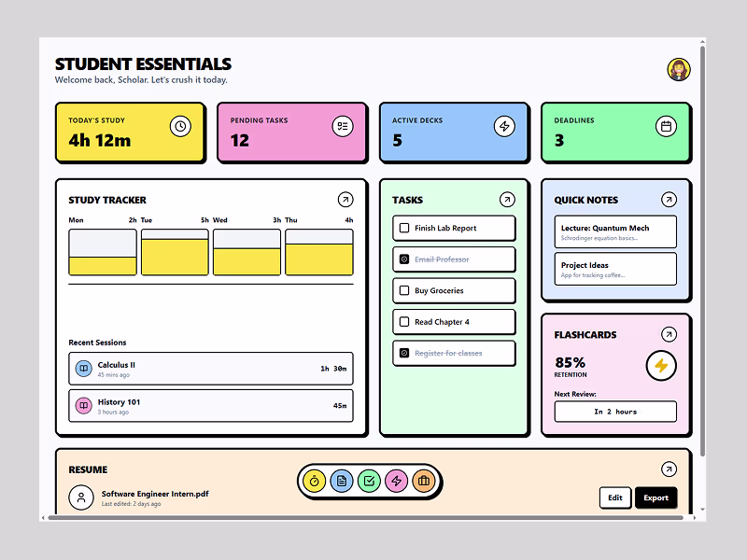Click the Thursday study bar

[319, 252]
